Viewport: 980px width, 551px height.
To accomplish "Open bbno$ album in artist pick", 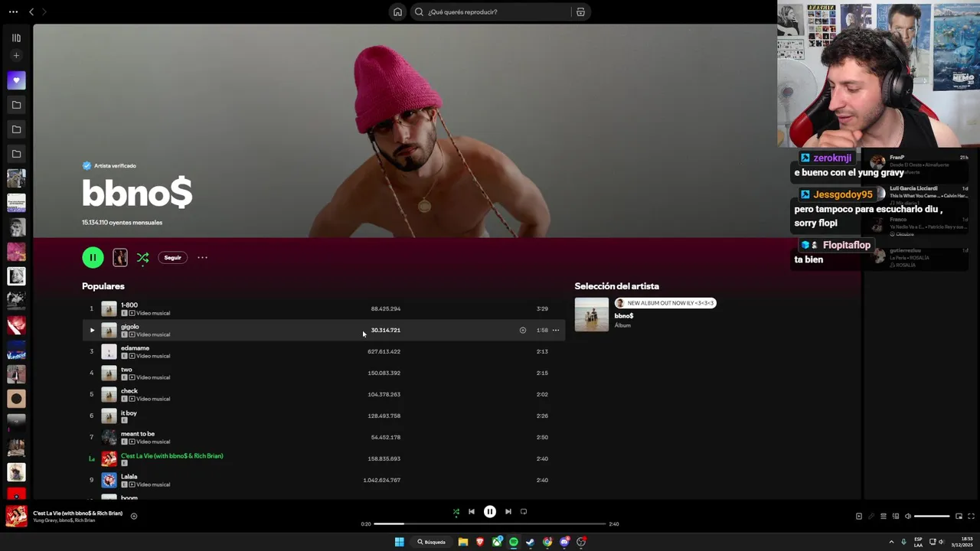I will pyautogui.click(x=623, y=315).
